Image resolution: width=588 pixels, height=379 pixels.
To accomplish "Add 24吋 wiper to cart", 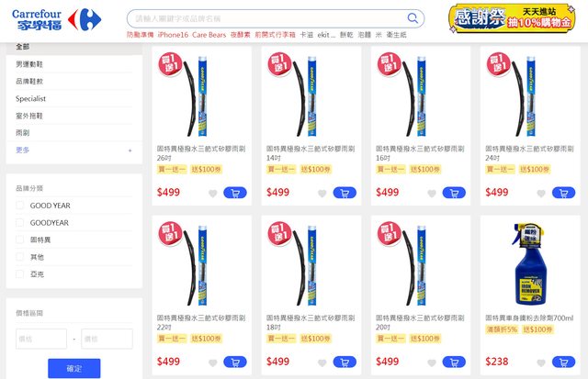I will (563, 193).
